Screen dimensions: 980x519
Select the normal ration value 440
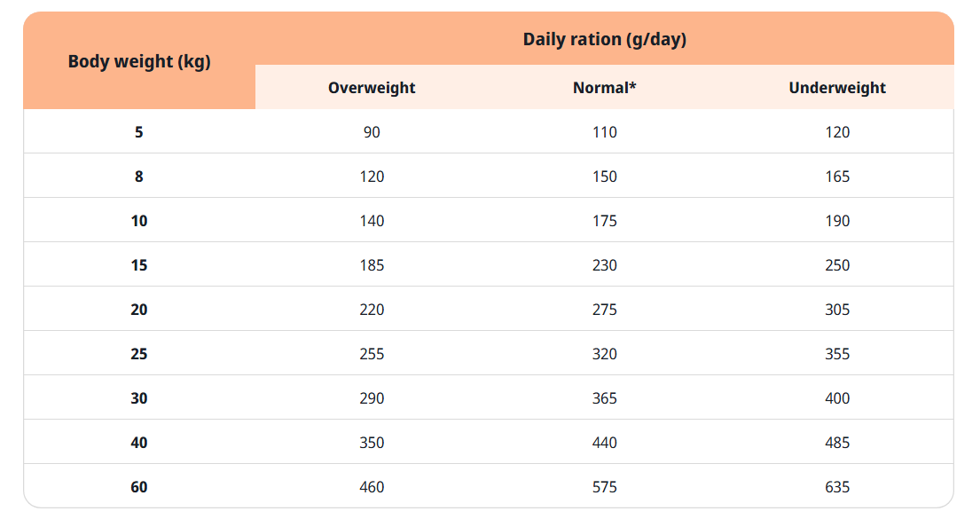coord(604,443)
